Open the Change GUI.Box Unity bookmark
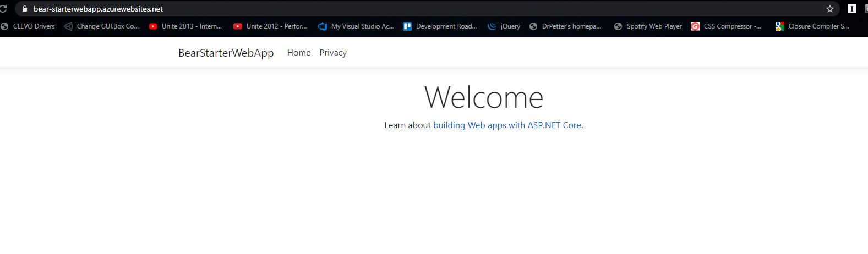 [x=101, y=26]
